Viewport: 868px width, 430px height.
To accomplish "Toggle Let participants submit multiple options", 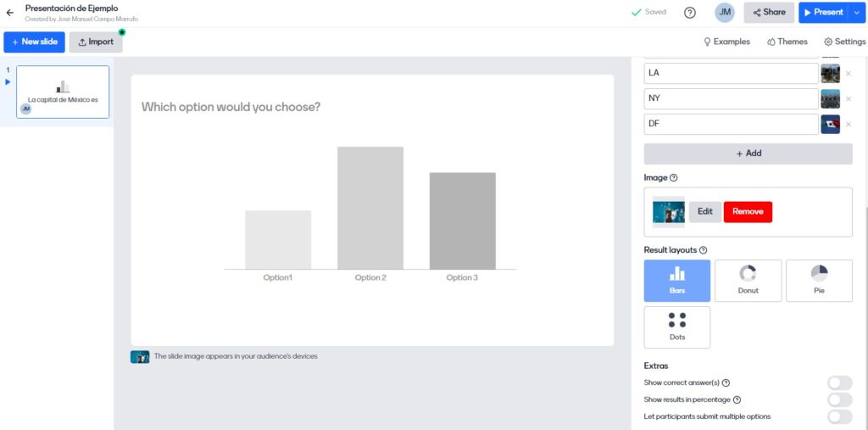I will coord(839,416).
